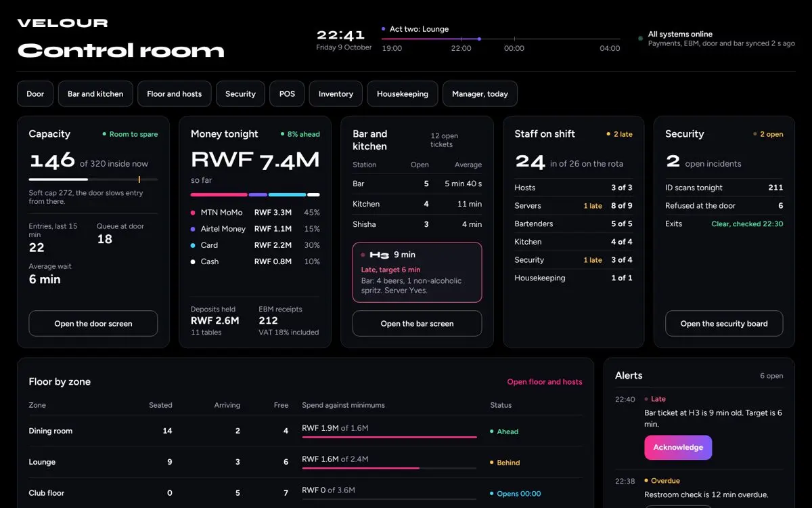812x508 pixels.
Task: Select the Lounge zone row
Action: pyautogui.click(x=305, y=462)
